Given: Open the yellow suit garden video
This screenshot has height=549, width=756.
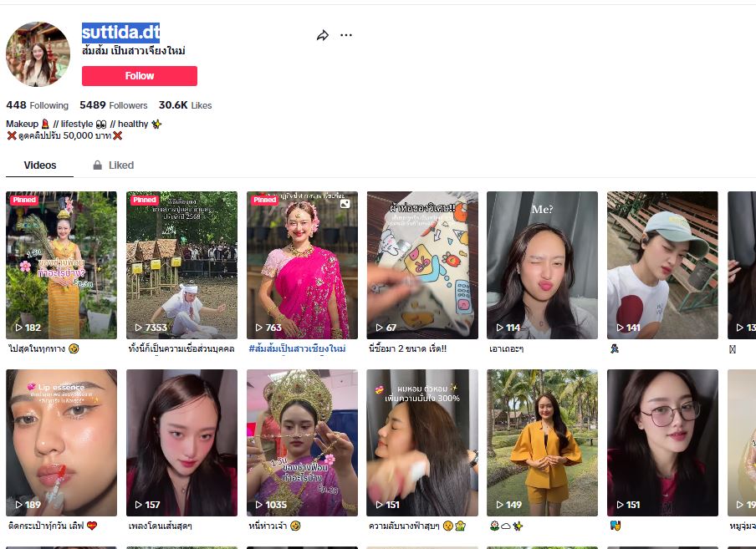Looking at the screenshot, I should (543, 443).
